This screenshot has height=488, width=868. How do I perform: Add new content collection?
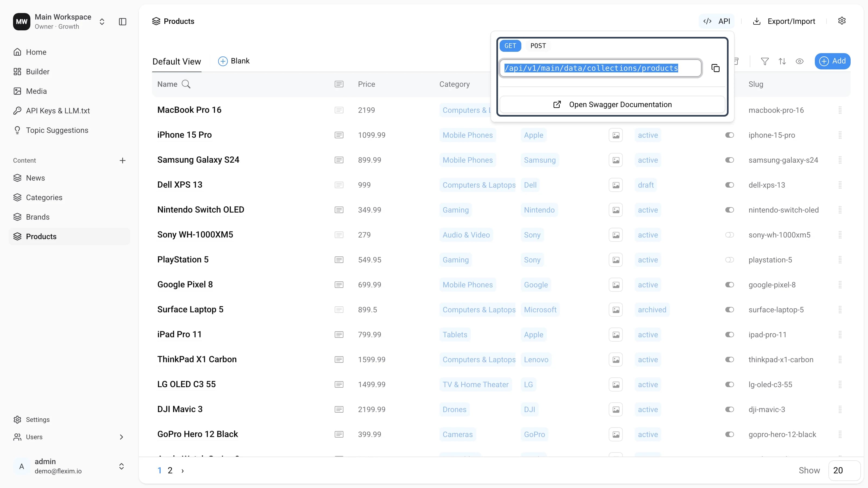[123, 160]
